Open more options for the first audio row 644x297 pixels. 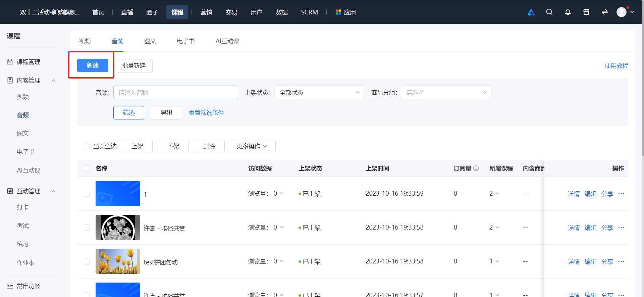point(621,194)
